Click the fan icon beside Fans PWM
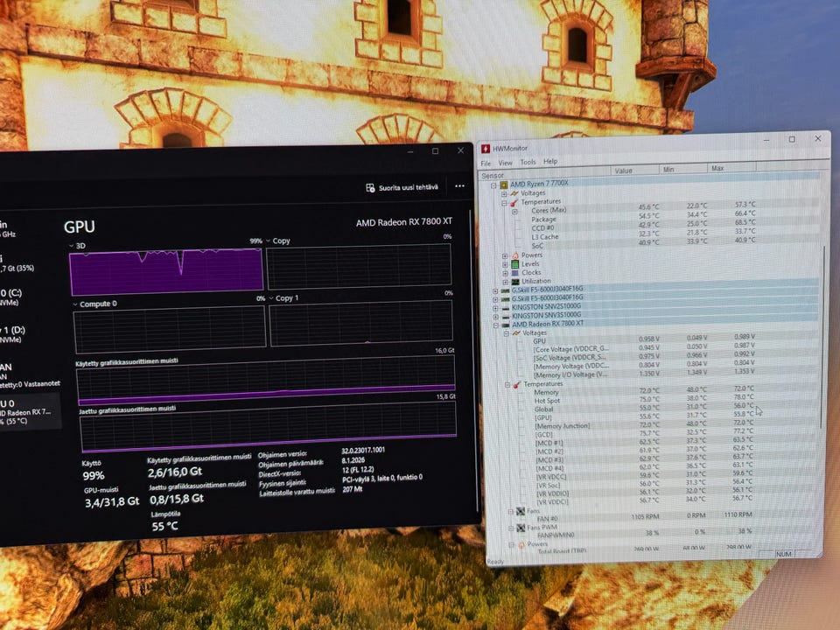The height and width of the screenshot is (630, 840). (521, 528)
